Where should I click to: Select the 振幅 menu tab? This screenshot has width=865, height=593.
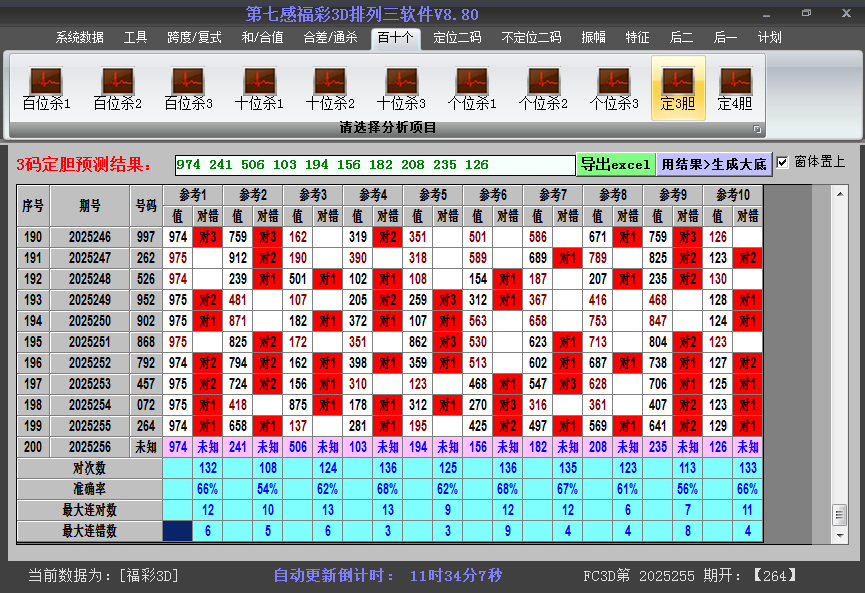(594, 37)
